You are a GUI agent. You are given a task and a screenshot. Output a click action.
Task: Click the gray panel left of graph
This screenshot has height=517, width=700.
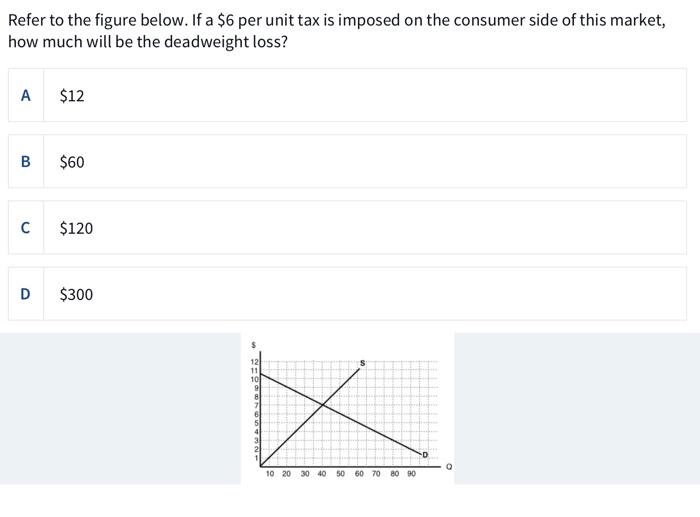(121, 409)
